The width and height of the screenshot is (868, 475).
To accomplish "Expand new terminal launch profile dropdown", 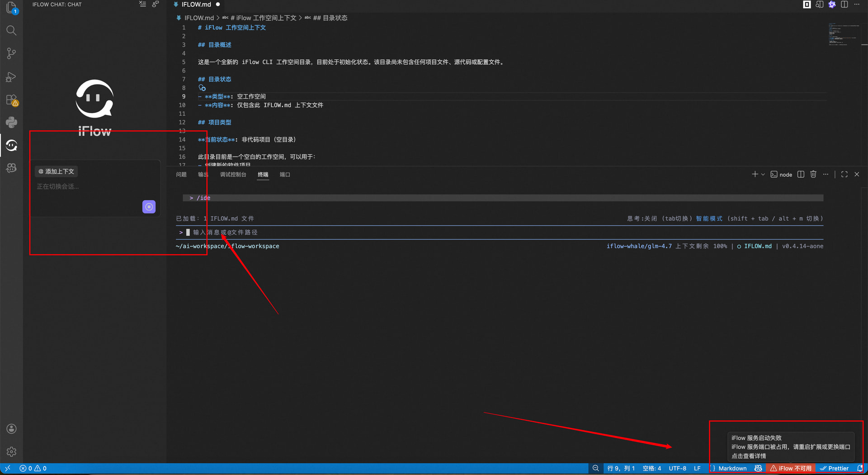I will coord(763,175).
